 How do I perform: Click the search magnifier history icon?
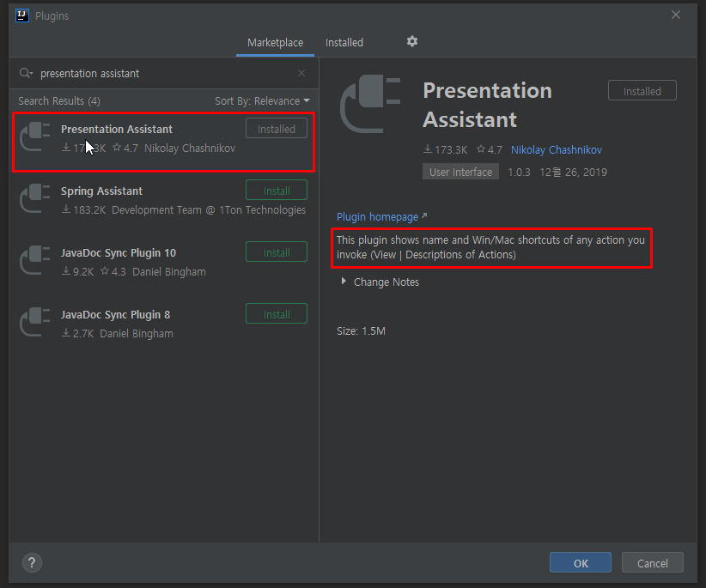click(x=26, y=73)
